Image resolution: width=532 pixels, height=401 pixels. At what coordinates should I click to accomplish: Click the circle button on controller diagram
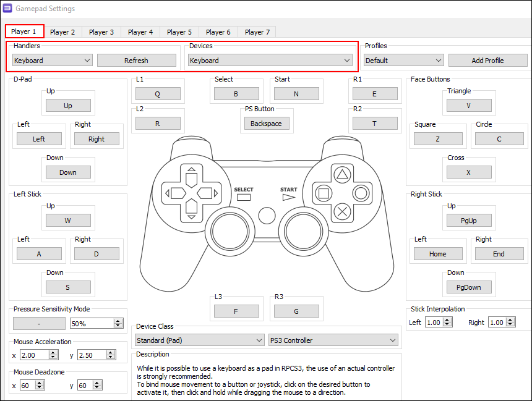(x=361, y=193)
